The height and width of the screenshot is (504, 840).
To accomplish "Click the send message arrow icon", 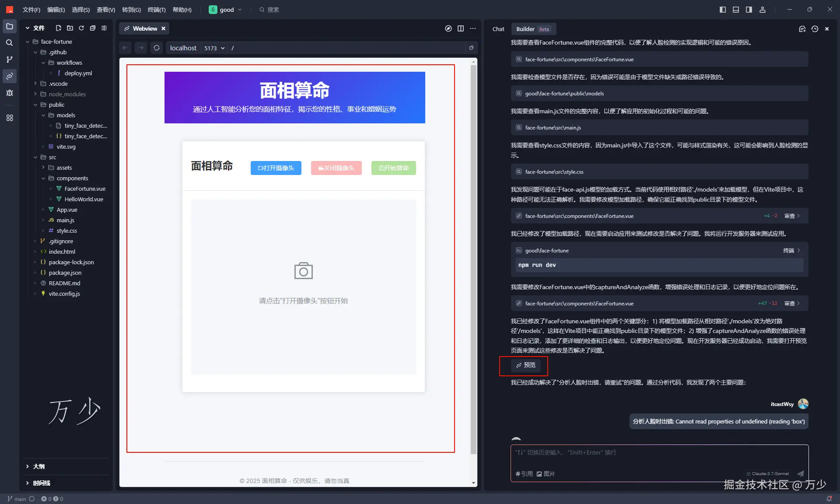I will (x=801, y=473).
